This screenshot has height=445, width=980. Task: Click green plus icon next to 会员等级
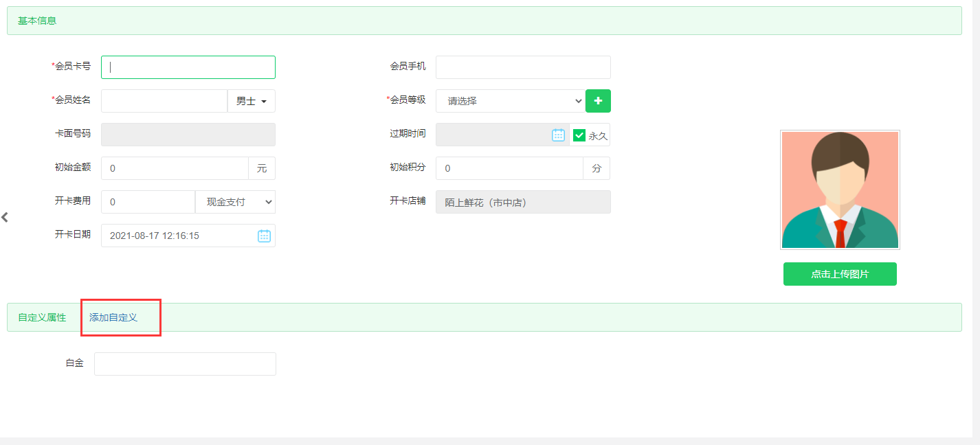point(598,101)
